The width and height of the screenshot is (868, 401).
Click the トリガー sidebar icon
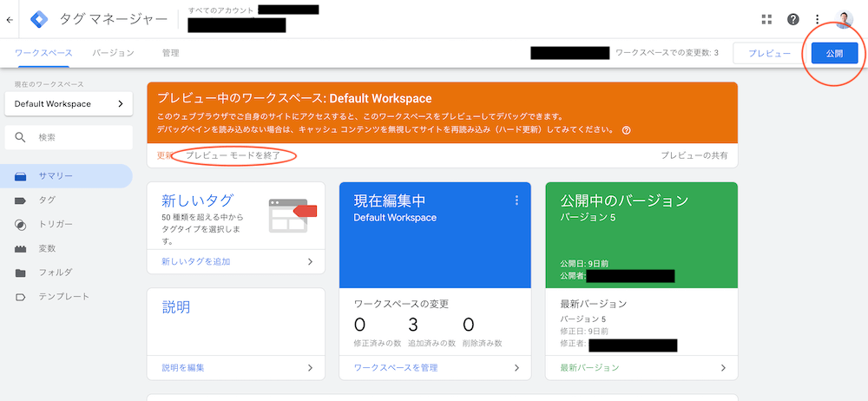21,224
